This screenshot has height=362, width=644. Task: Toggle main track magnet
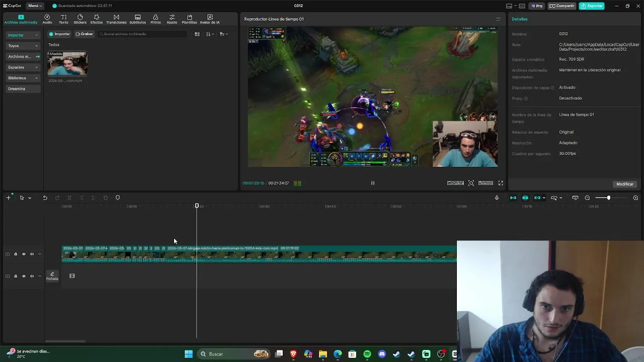click(513, 198)
